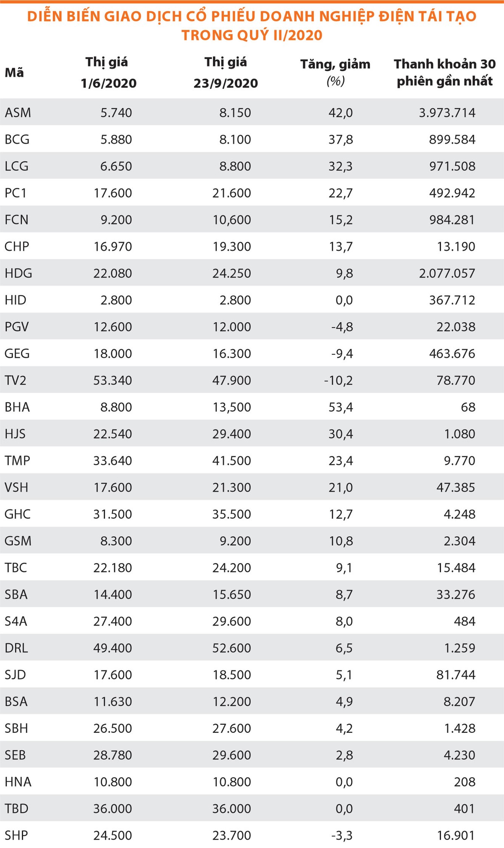Screen dimensions: 504x848
Task: Select the 'Thị giá 23/9/2020' column header
Action: pyautogui.click(x=226, y=73)
